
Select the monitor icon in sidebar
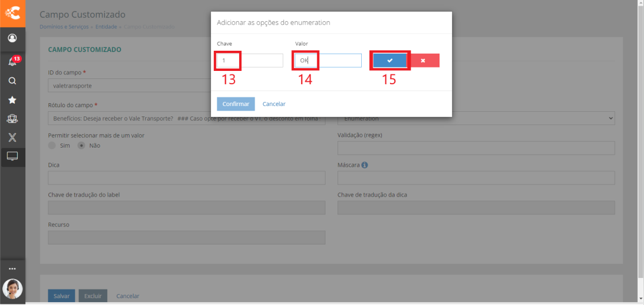(x=12, y=156)
